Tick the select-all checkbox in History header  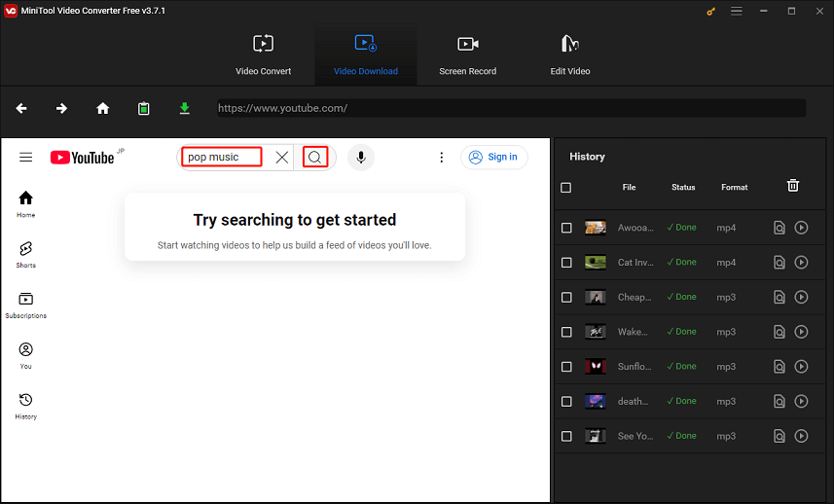[x=566, y=188]
